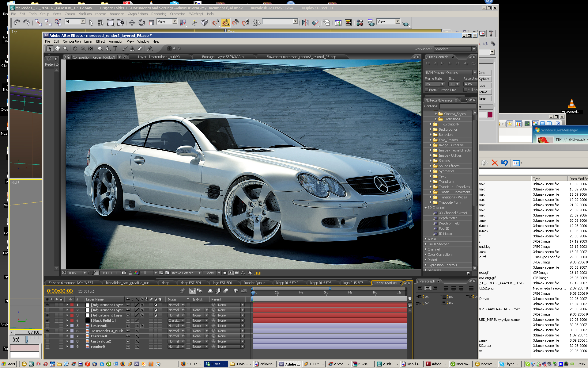Click the current time 0:00:00:00 in timeline
Screen dimensions: 588x368
click(60, 291)
